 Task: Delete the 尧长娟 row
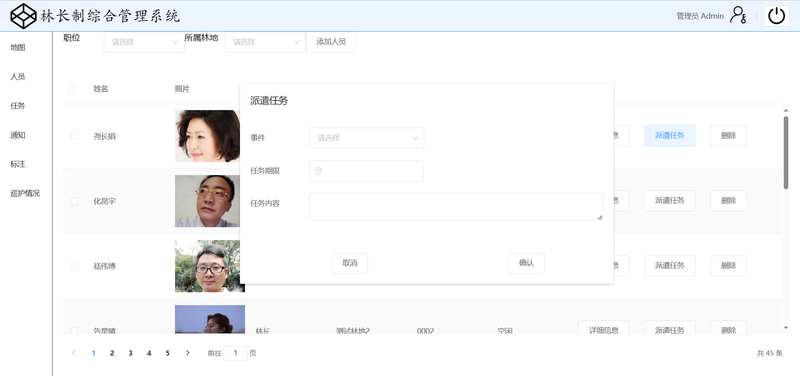coord(728,136)
